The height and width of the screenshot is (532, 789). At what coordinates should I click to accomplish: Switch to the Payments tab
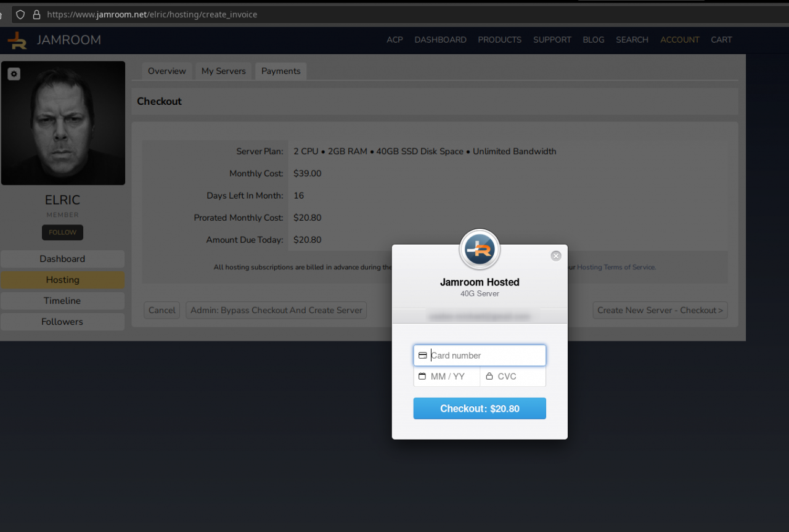point(281,72)
